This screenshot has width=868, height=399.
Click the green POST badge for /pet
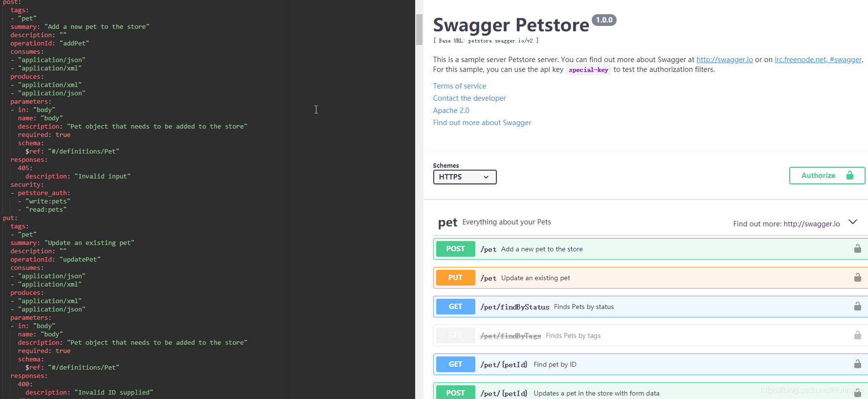click(455, 249)
